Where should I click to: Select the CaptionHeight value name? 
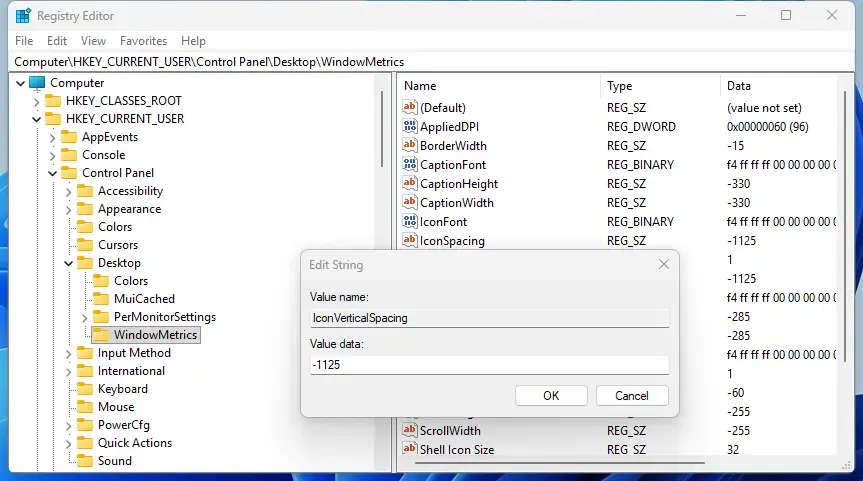[x=459, y=184]
